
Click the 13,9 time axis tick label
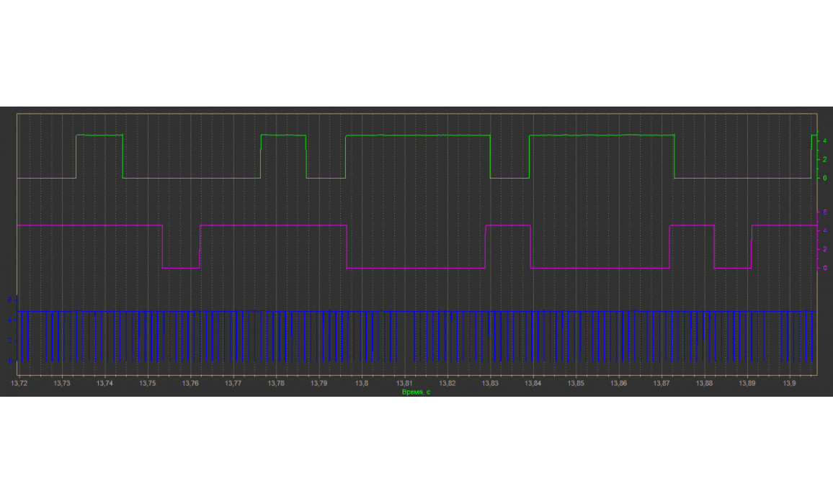click(790, 384)
